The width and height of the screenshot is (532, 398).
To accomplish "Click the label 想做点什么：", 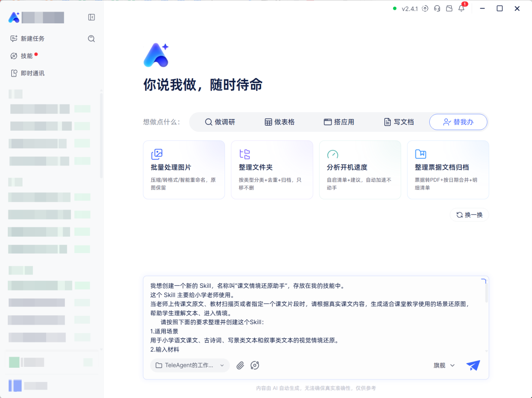I will [x=162, y=122].
